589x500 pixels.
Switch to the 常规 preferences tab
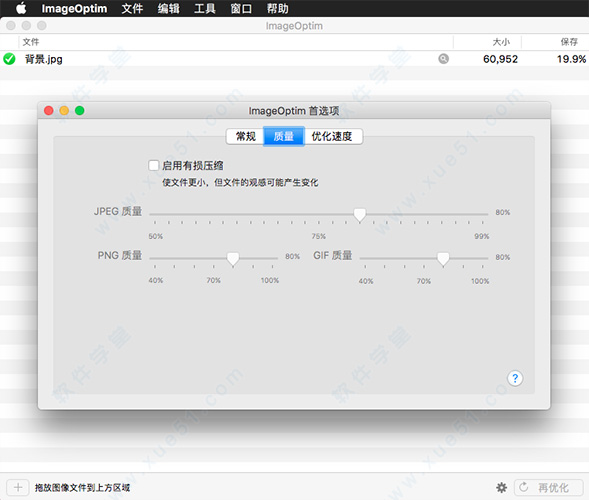[x=245, y=136]
